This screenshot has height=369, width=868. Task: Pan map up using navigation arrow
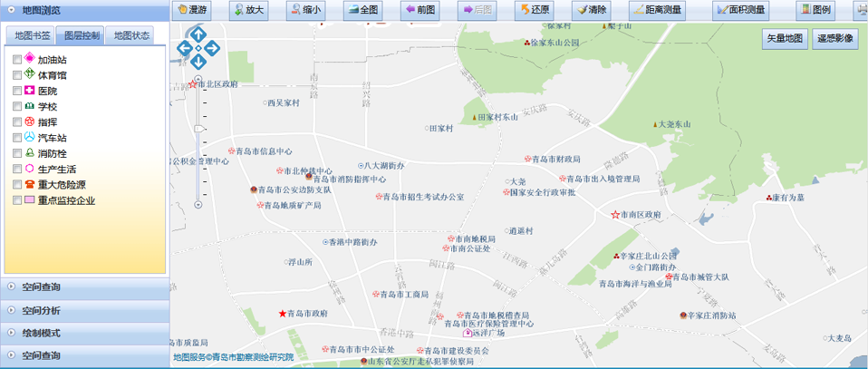pos(198,34)
